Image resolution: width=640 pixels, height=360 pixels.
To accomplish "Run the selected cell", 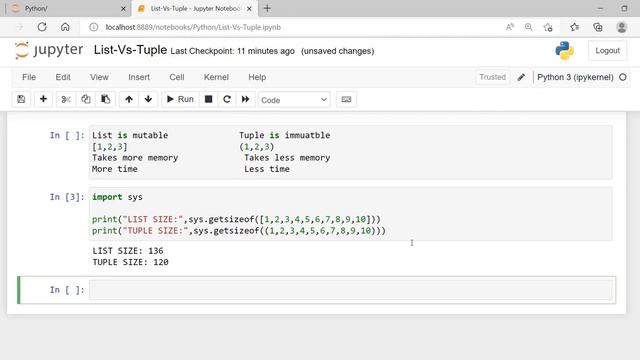I will [x=180, y=99].
